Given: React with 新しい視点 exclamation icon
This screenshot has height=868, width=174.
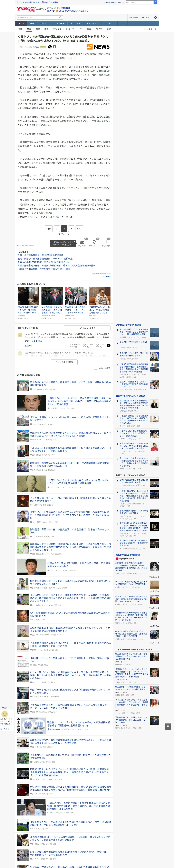Looking at the screenshot, I should [106, 242].
